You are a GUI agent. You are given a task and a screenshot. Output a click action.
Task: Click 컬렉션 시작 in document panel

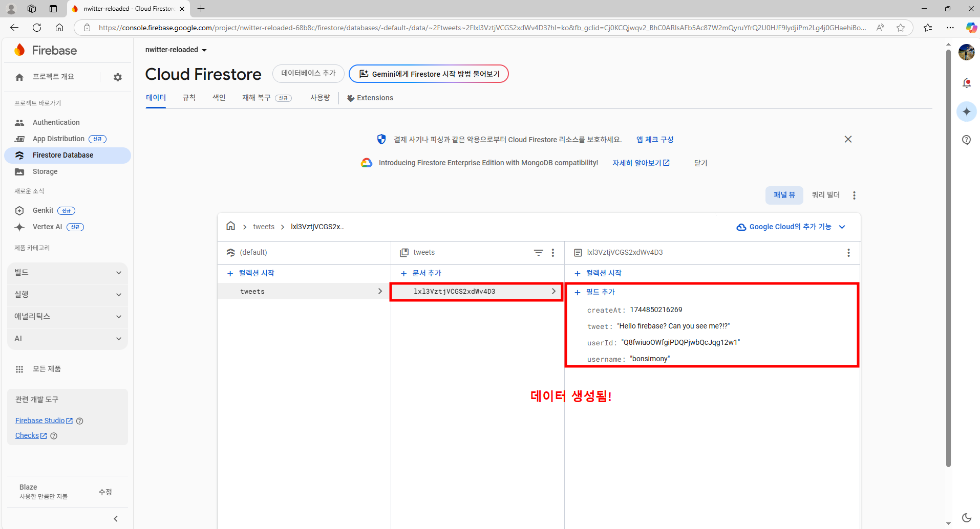pyautogui.click(x=598, y=273)
